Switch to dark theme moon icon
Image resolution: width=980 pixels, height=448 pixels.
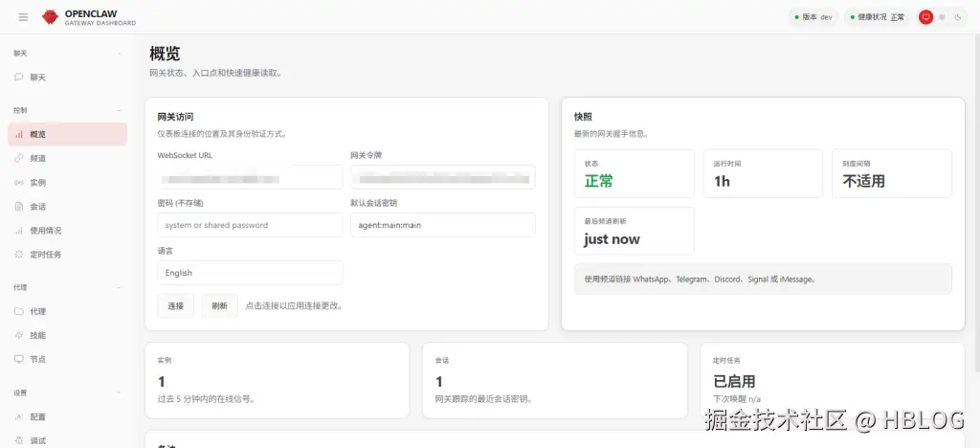click(x=957, y=17)
